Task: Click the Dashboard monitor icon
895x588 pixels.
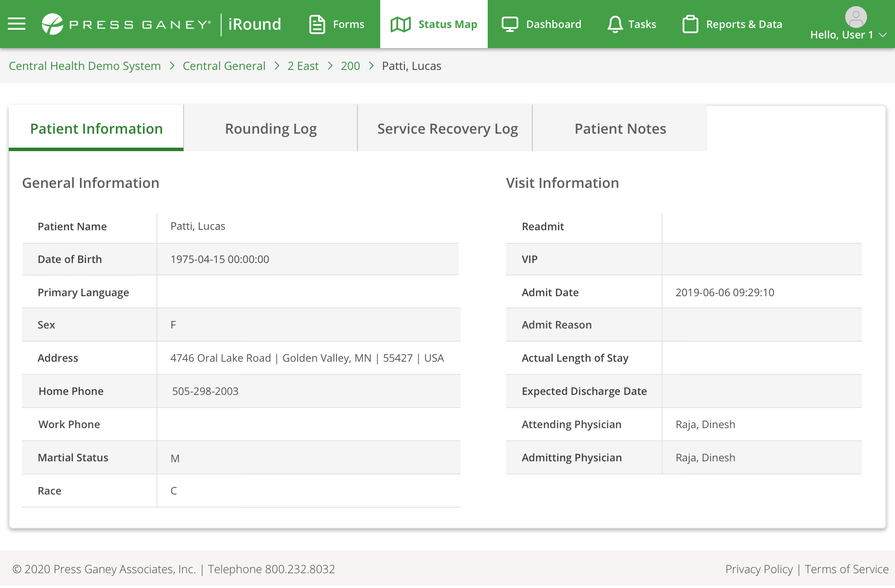Action: point(510,24)
